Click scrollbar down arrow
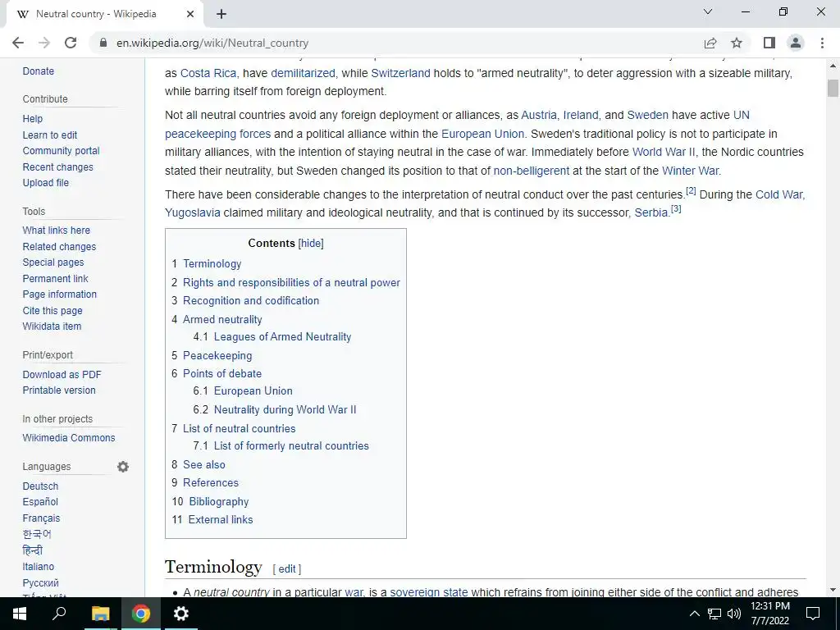 [833, 591]
